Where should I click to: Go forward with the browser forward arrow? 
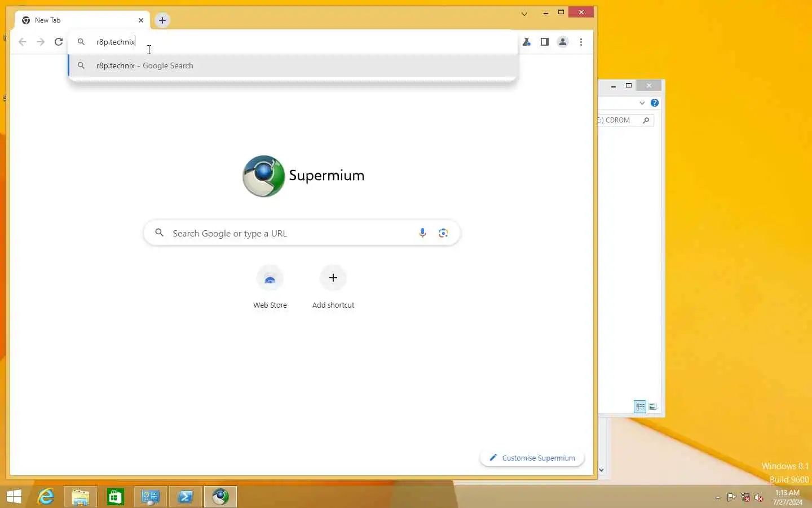[x=41, y=42]
